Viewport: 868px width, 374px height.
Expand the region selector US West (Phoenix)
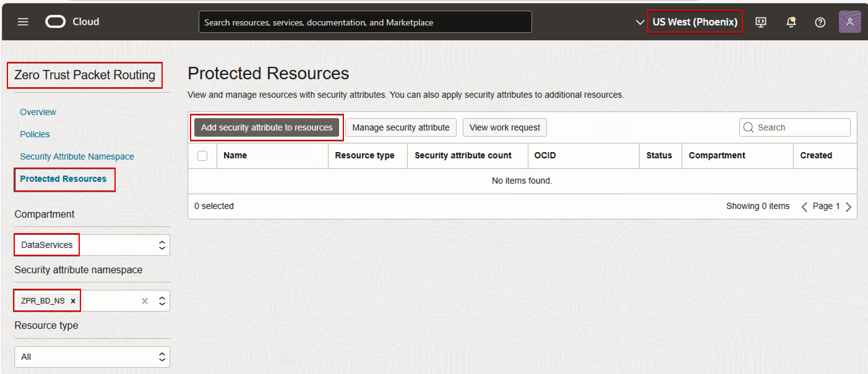click(695, 22)
